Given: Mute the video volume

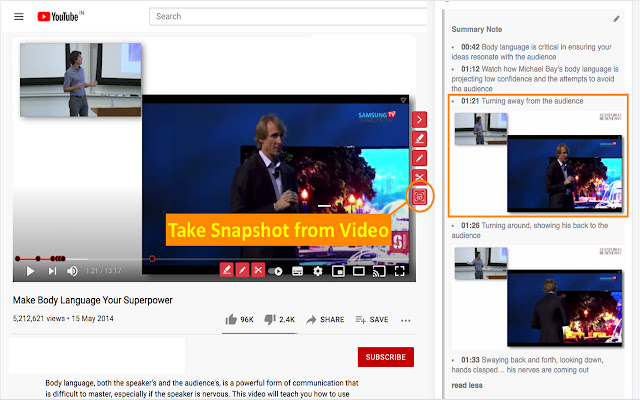Looking at the screenshot, I should (x=72, y=271).
